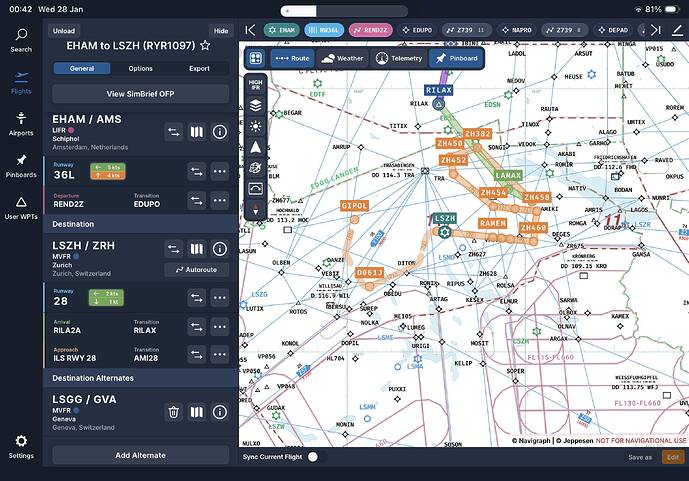Toggle Weather overlay on map
This screenshot has width=689, height=481.
[x=342, y=58]
